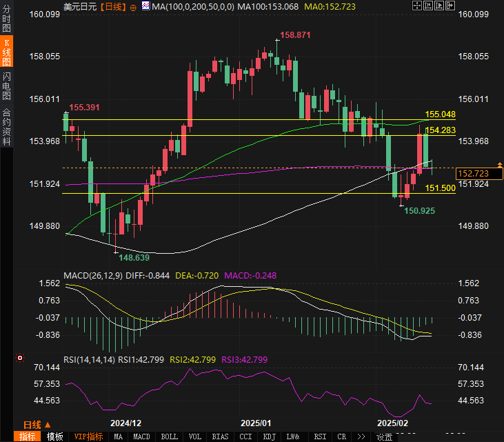Click the 2025/01 date axis label
Image resolution: width=504 pixels, height=442 pixels.
pyautogui.click(x=256, y=423)
